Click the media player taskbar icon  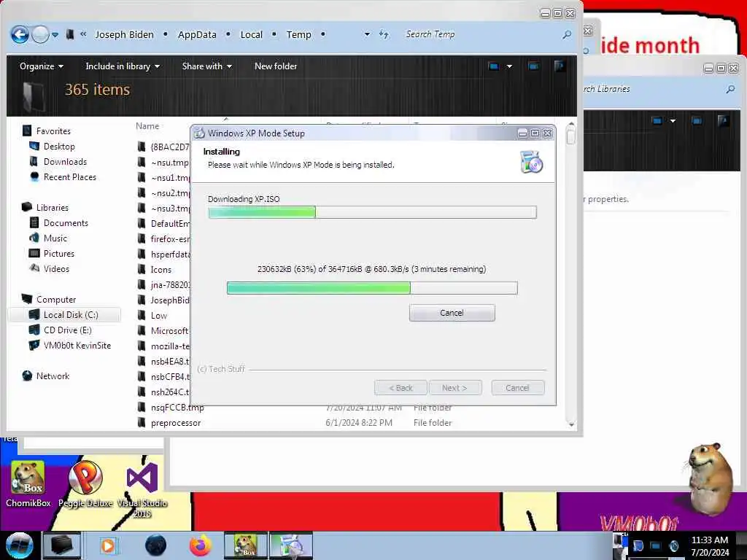tap(108, 545)
